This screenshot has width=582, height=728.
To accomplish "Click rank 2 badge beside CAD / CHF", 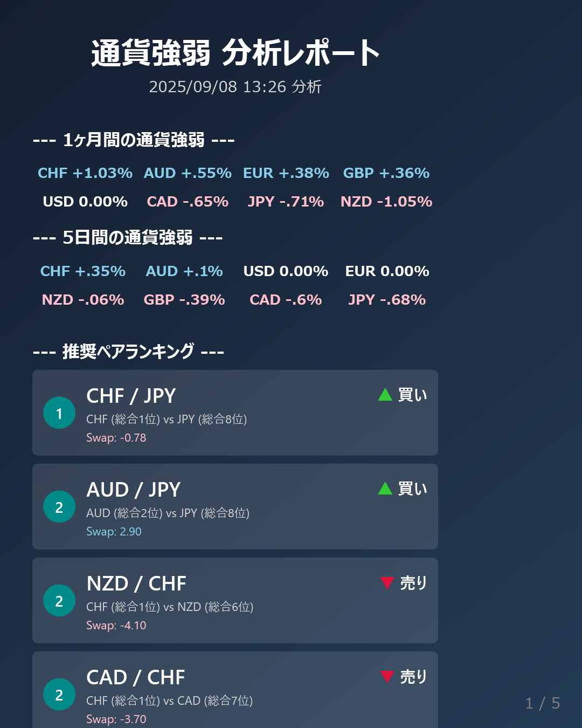I will pos(59,695).
